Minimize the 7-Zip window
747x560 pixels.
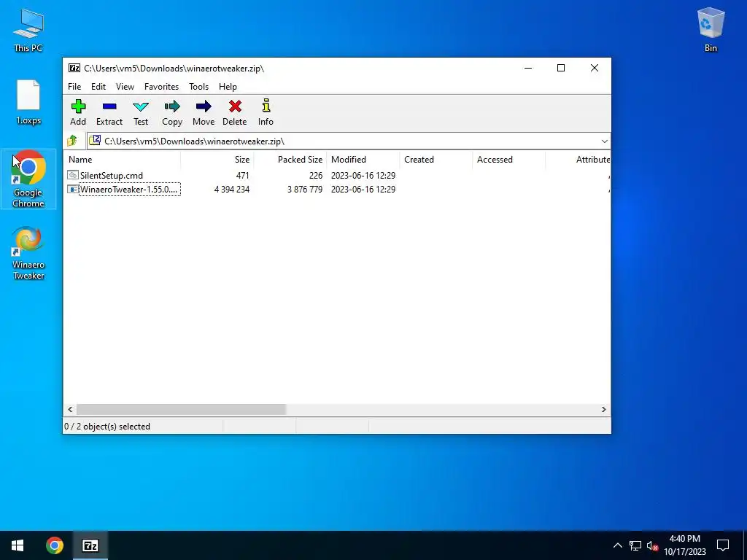click(528, 68)
